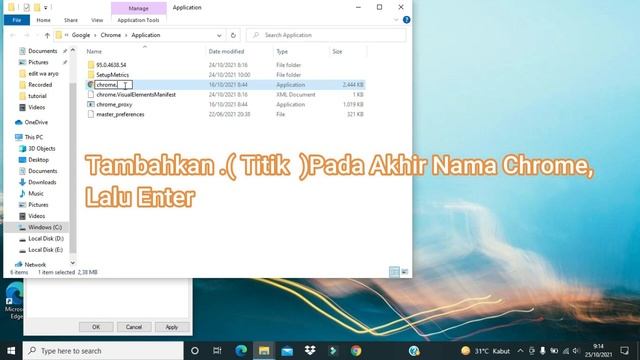The image size is (640, 360).
Task: Expand the ribbon with the chevron
Action: pyautogui.click(x=396, y=20)
